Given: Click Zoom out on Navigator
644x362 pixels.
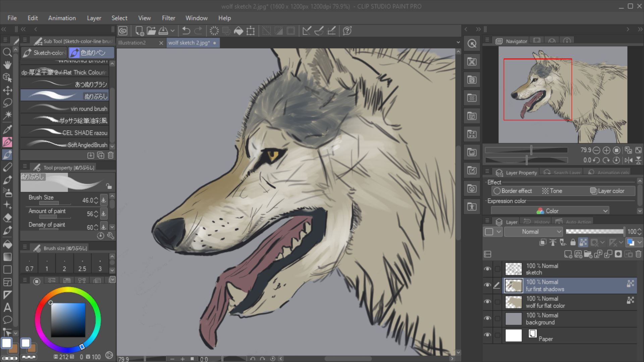Looking at the screenshot, I should 596,150.
